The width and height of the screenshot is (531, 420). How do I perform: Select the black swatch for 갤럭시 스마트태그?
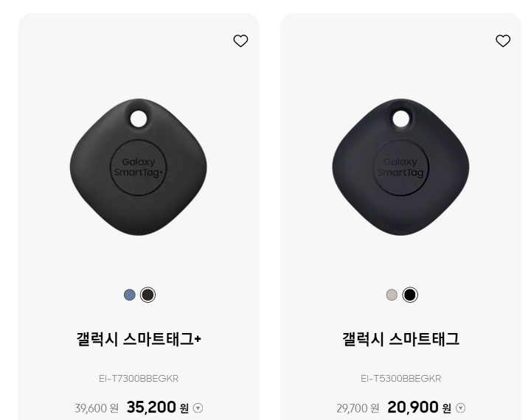[410, 295]
